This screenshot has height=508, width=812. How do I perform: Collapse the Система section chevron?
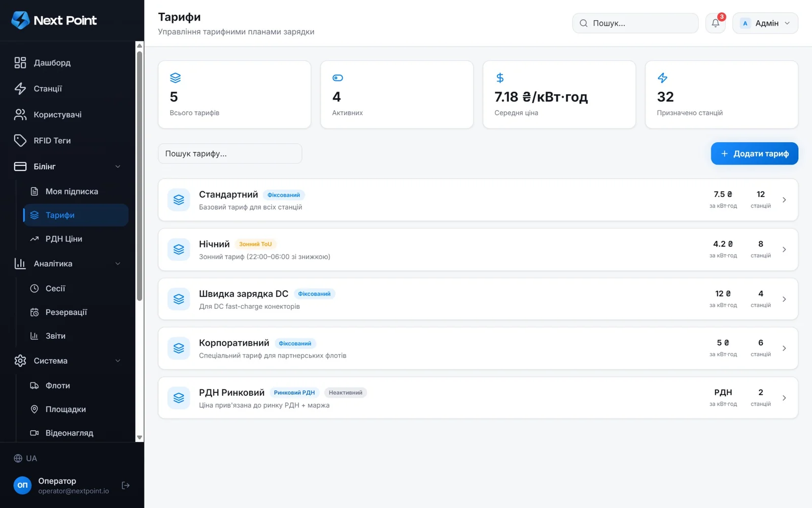tap(118, 361)
